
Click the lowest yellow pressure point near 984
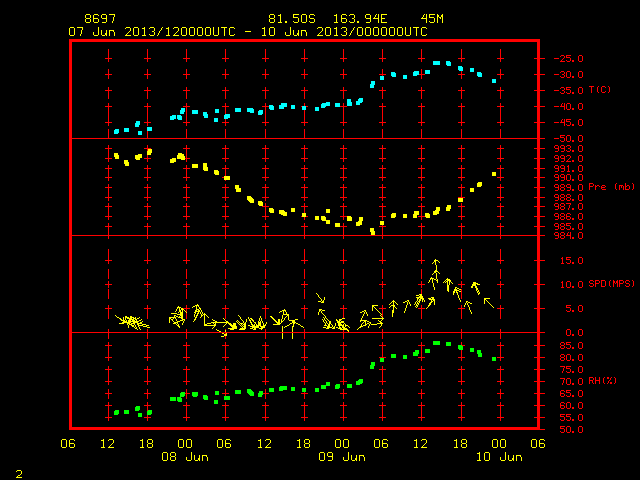(372, 231)
